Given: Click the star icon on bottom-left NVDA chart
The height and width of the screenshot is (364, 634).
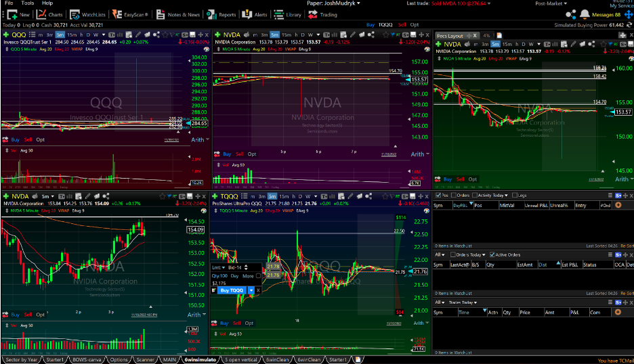Looking at the screenshot, I should [x=163, y=196].
